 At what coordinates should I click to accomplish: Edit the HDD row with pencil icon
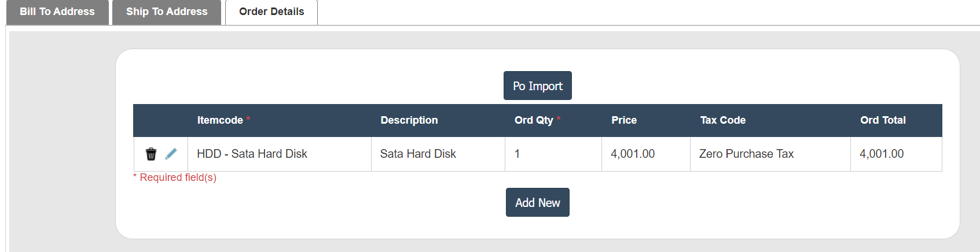(171, 154)
